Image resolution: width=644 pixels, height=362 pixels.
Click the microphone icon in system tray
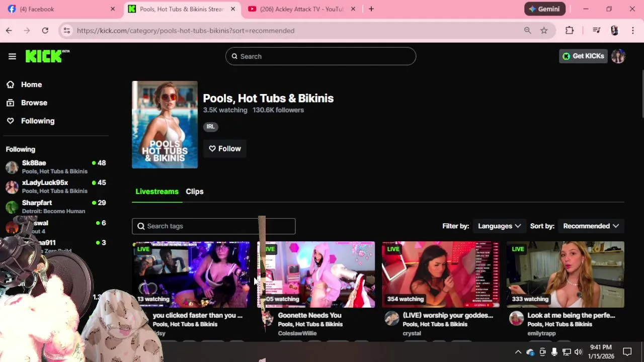(554, 352)
